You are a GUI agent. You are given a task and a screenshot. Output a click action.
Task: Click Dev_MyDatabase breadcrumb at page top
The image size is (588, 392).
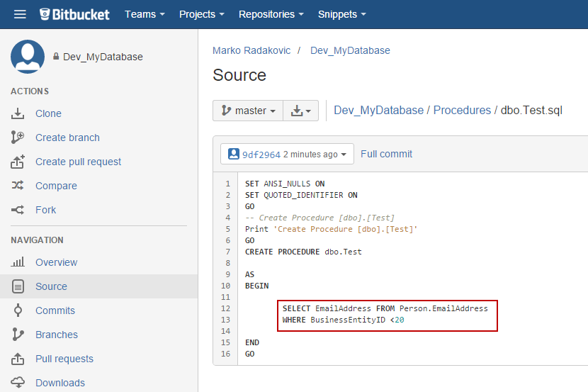click(350, 50)
